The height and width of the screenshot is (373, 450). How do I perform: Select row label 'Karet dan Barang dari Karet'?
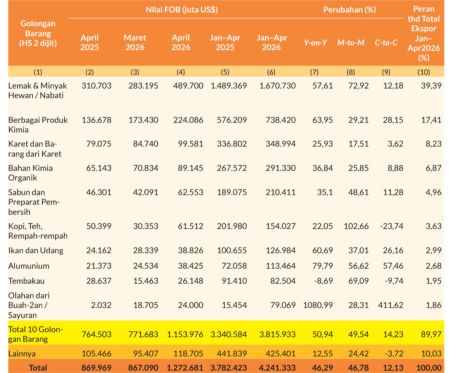click(35, 149)
